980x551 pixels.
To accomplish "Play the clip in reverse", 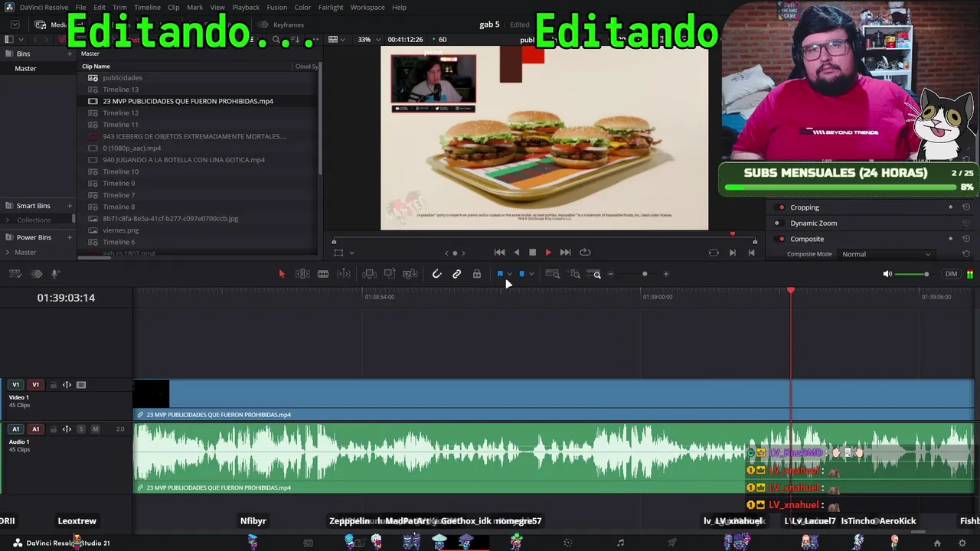I will [517, 253].
